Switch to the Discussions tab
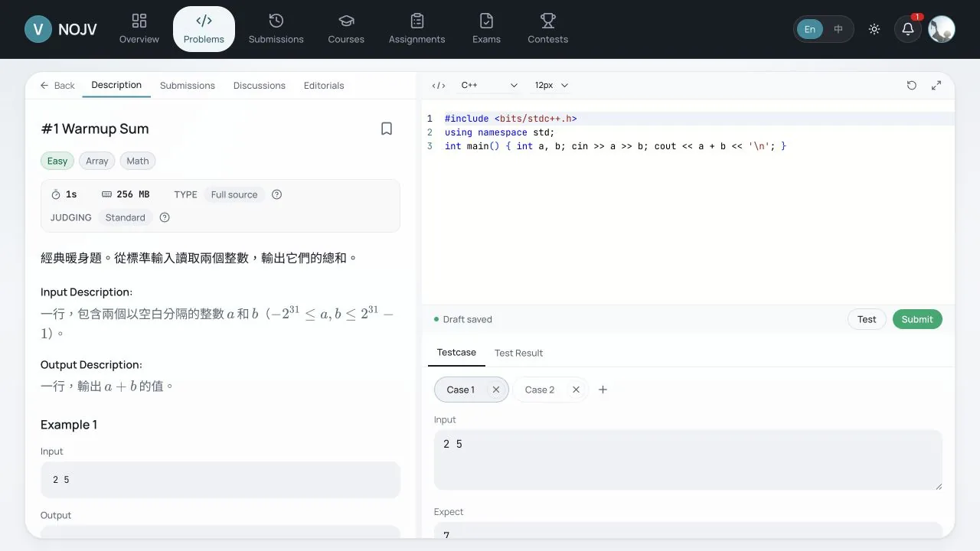The image size is (980, 551). point(260,86)
